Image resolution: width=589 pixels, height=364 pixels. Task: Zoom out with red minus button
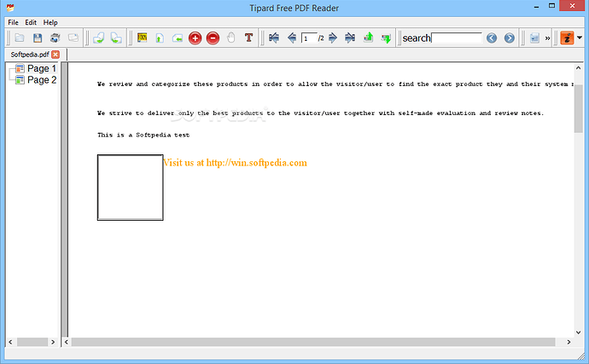pyautogui.click(x=213, y=38)
